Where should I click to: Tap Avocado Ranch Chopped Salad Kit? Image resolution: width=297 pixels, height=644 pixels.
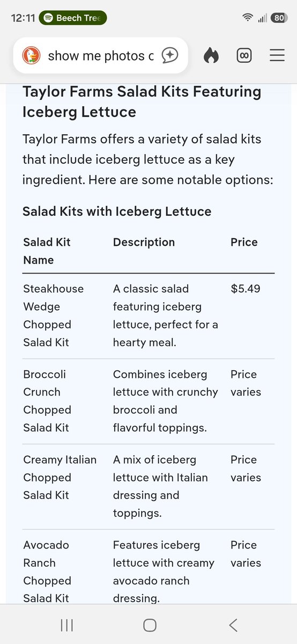pos(46,572)
